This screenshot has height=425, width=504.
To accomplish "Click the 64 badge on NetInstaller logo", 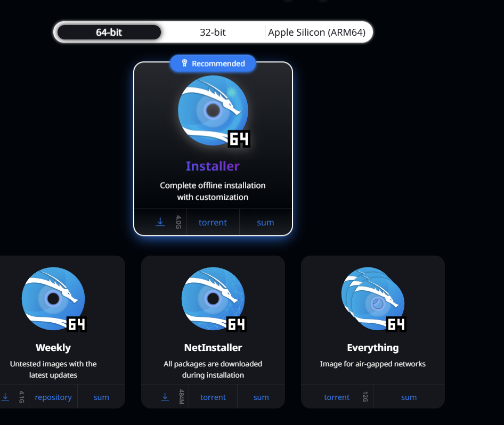I will 236,324.
